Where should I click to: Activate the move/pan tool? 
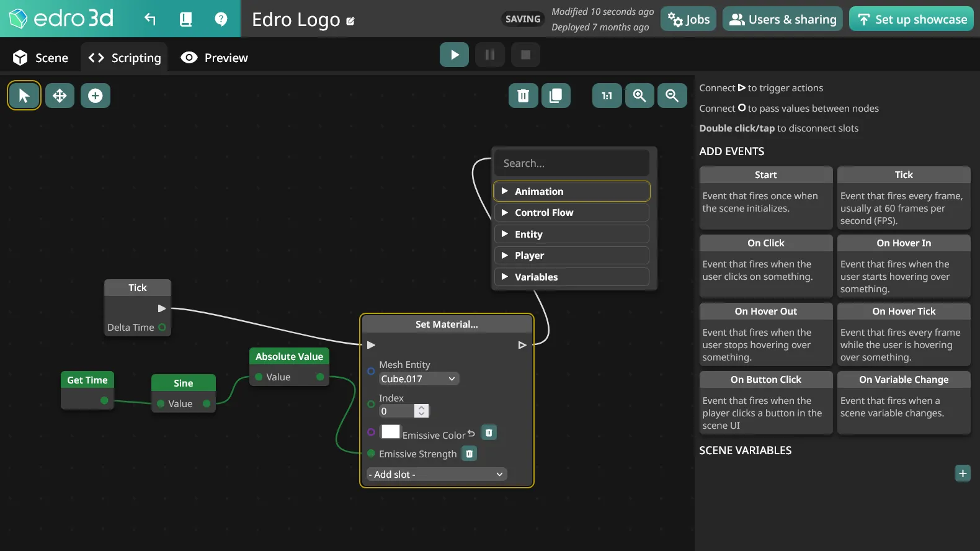pos(60,96)
